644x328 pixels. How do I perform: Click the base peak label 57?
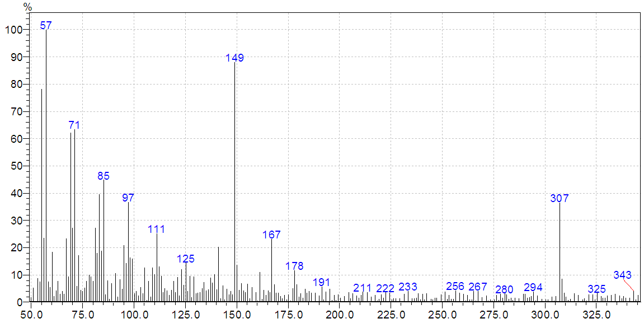46,26
